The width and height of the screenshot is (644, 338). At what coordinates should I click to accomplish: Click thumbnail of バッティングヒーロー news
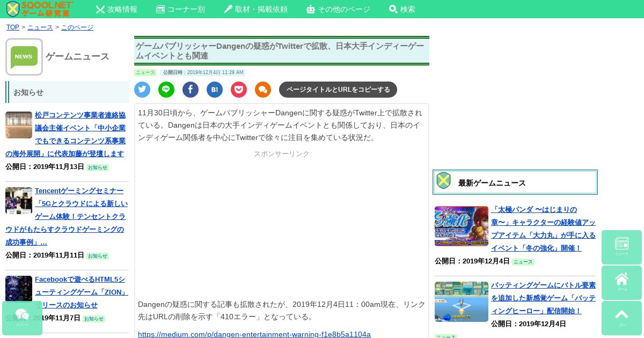click(462, 302)
